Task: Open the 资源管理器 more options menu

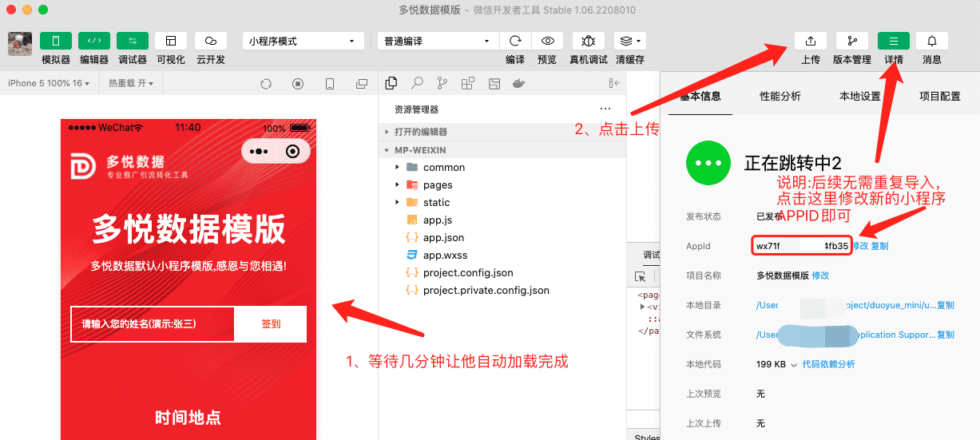Action: point(605,109)
